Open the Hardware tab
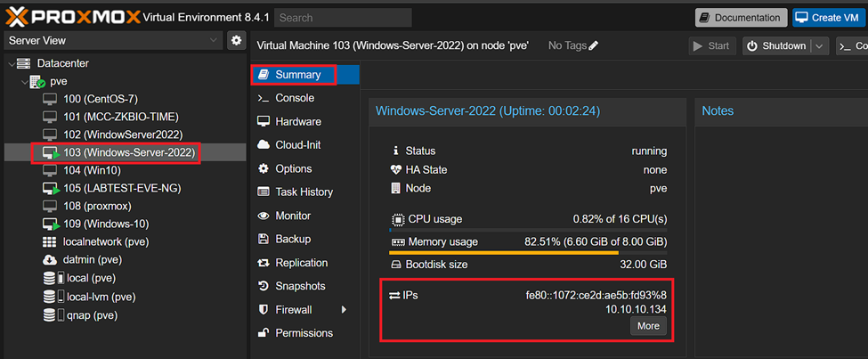Viewport: 868px width, 359px height. coord(297,121)
